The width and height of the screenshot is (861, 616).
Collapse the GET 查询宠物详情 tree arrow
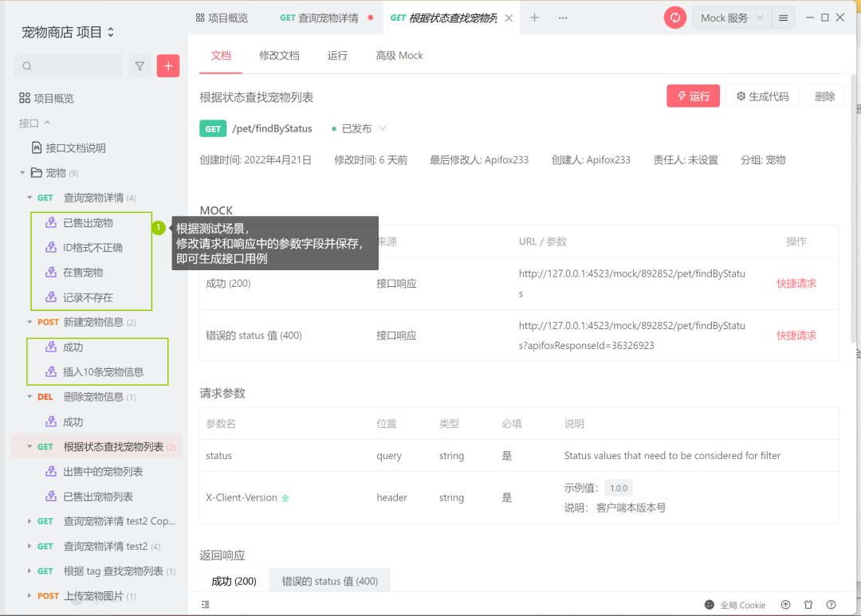(29, 198)
